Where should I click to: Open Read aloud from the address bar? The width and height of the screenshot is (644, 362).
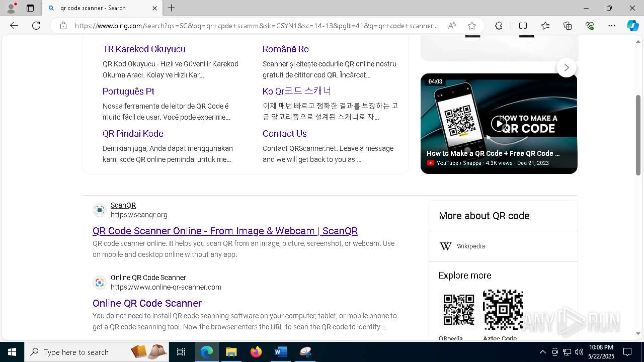point(452,26)
